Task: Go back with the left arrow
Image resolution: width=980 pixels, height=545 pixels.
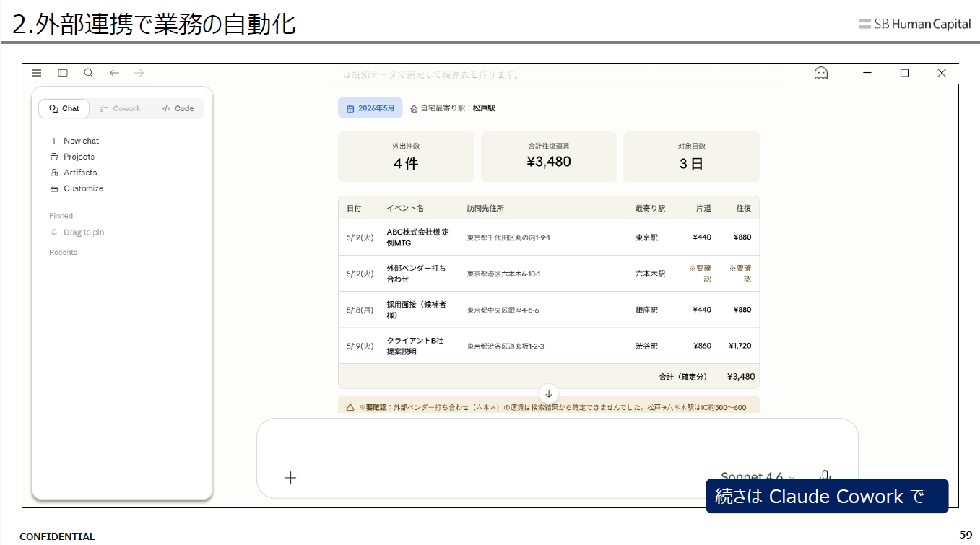Action: coord(114,73)
